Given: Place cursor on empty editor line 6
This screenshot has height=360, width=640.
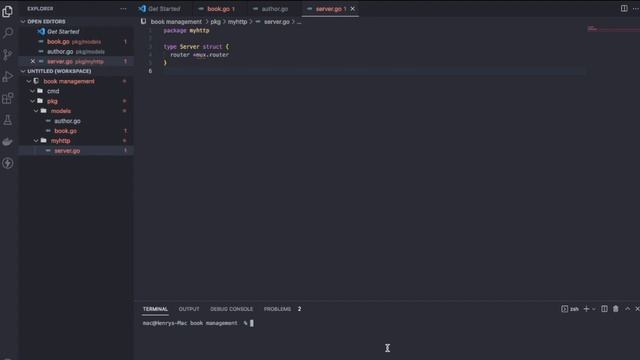Looking at the screenshot, I should (x=373, y=71).
